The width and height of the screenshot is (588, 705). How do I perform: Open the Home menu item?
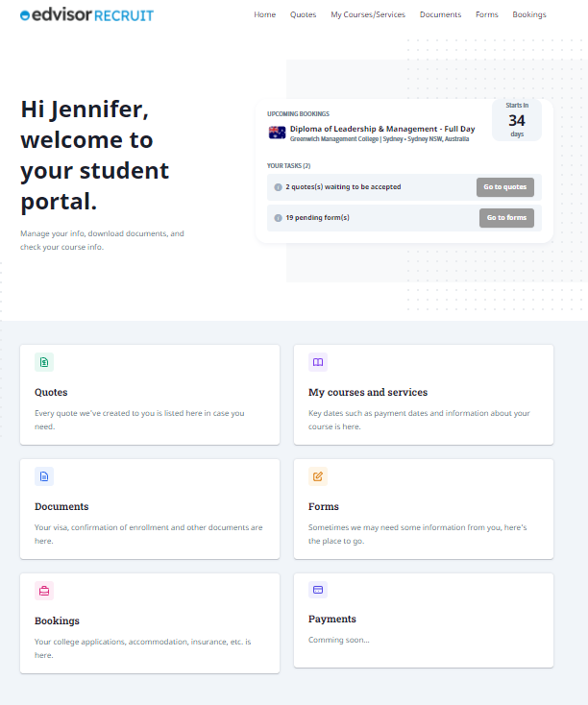[264, 14]
